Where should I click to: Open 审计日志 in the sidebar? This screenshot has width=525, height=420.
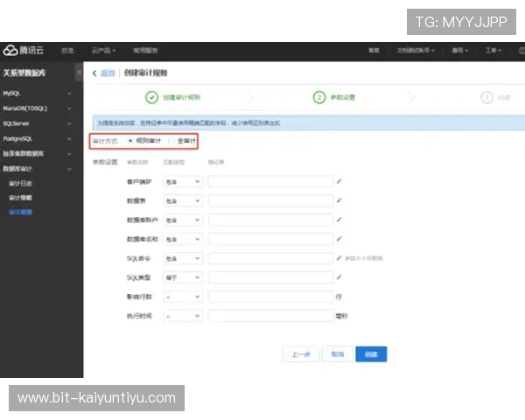tap(21, 184)
